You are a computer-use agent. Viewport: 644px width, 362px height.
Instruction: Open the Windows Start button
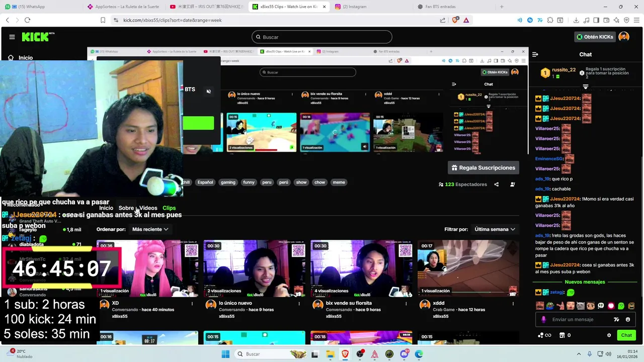tap(225, 354)
